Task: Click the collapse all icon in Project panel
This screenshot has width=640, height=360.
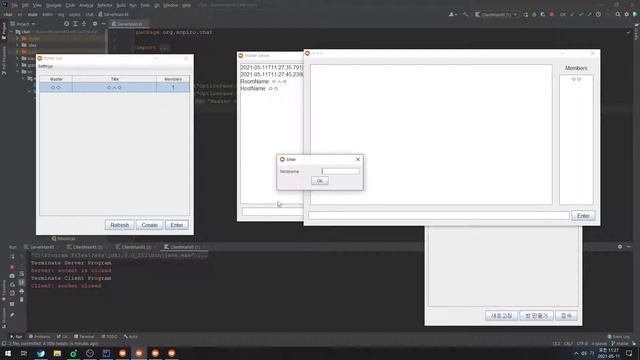Action: coord(84,24)
